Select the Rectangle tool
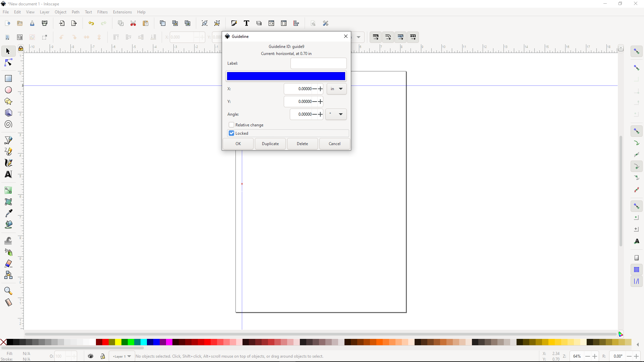Image resolution: width=644 pixels, height=362 pixels. click(x=8, y=78)
